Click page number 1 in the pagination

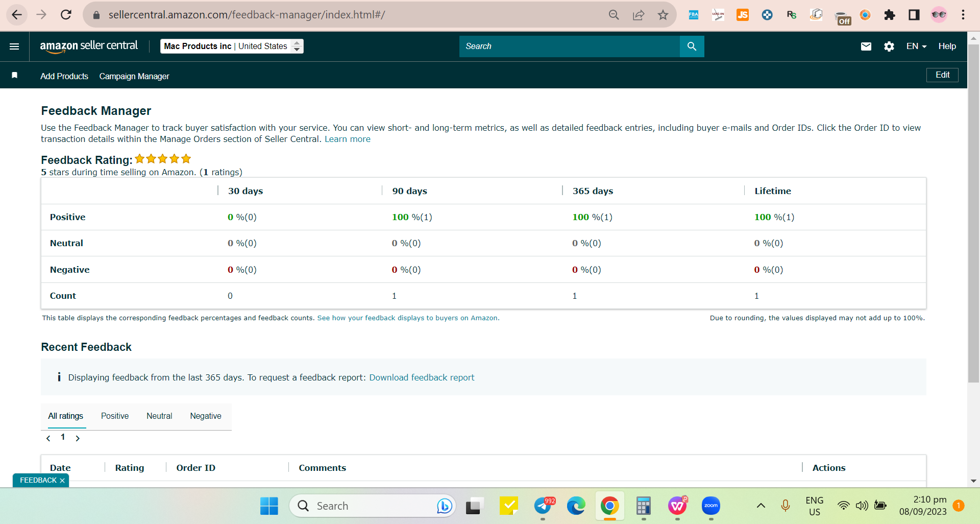click(x=63, y=437)
